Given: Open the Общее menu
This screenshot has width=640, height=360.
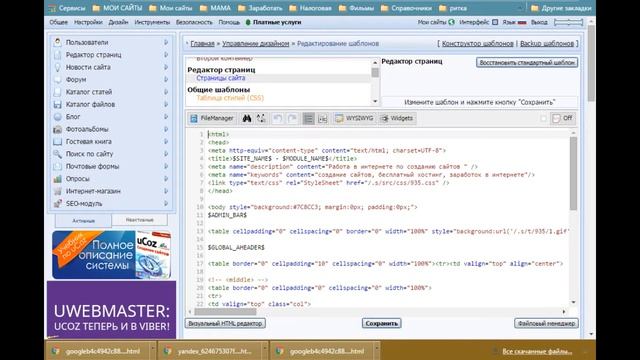Looking at the screenshot, I should point(58,22).
